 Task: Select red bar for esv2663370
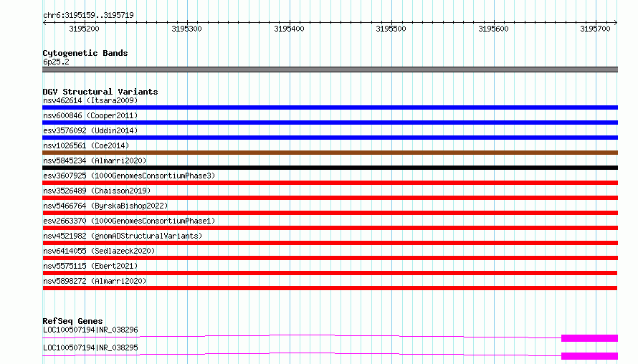(330, 228)
